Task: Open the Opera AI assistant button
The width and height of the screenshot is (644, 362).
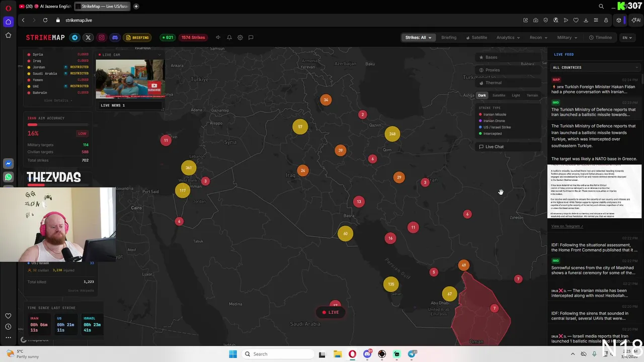Action: point(636,20)
